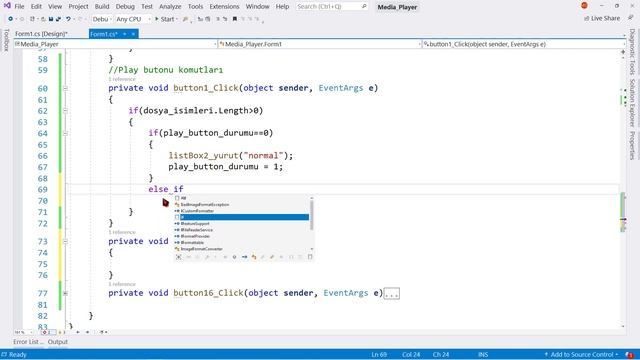Open the Diagnostic Tools side tab
Image resolution: width=640 pixels, height=360 pixels.
(x=632, y=52)
